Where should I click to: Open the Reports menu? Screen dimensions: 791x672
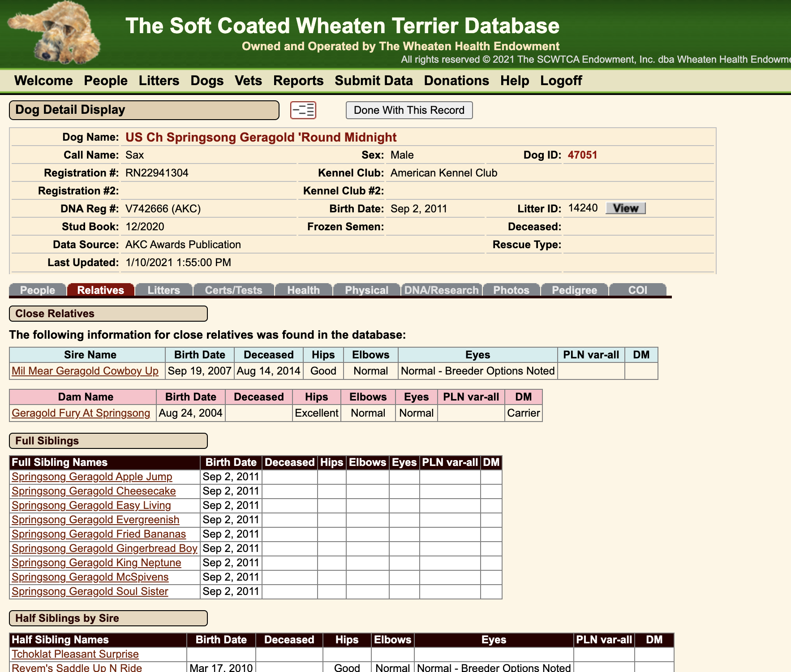click(298, 81)
